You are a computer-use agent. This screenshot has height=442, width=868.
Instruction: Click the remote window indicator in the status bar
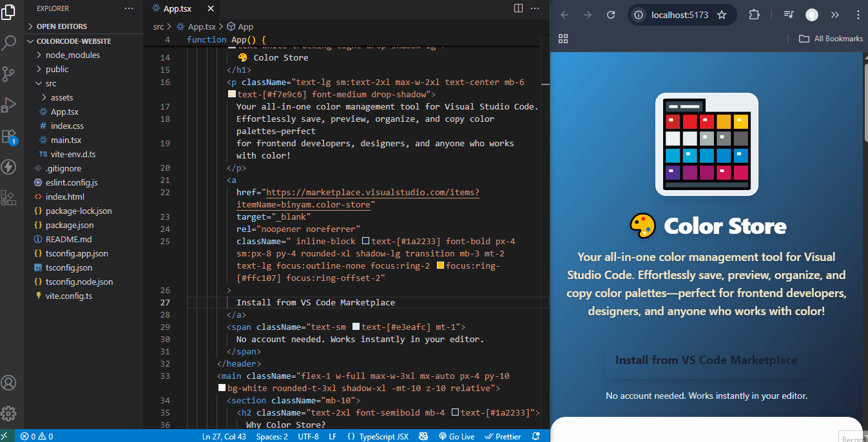tap(5, 436)
